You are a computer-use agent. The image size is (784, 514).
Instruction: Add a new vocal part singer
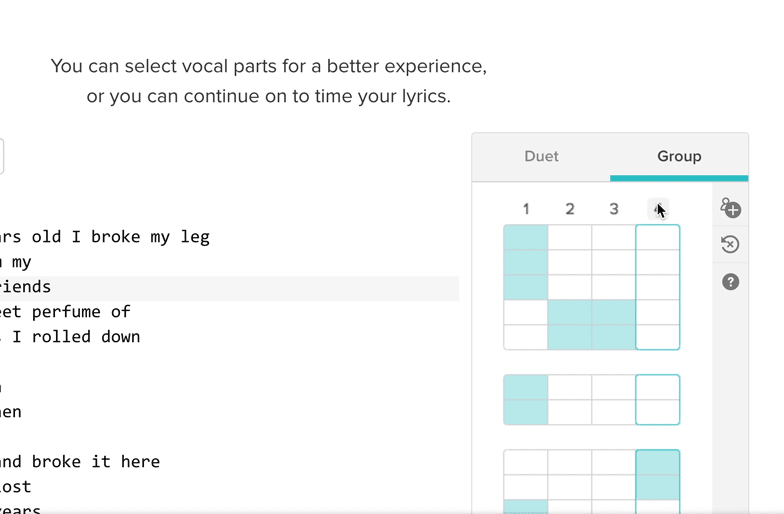[x=730, y=208]
